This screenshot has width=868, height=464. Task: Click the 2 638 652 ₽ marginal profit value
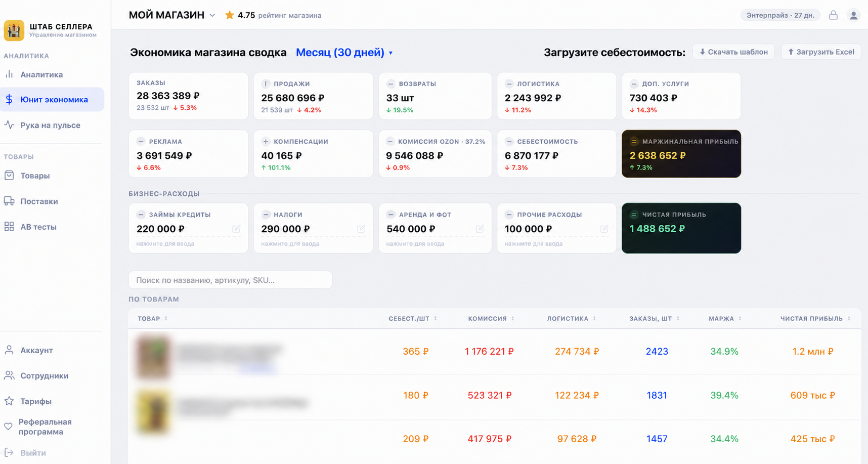click(x=658, y=156)
